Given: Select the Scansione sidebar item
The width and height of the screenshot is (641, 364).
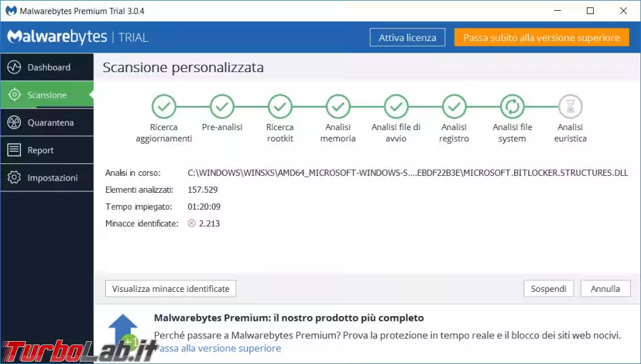Looking at the screenshot, I should pos(47,95).
